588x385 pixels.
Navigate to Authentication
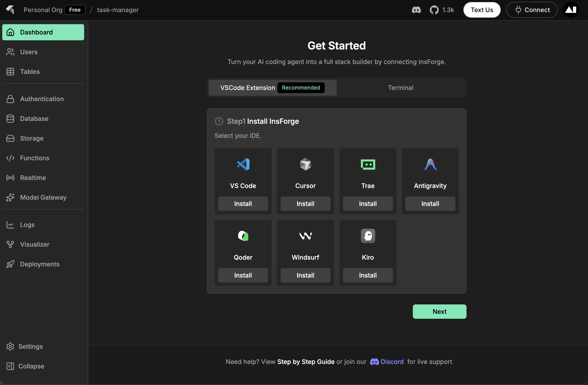(x=43, y=99)
